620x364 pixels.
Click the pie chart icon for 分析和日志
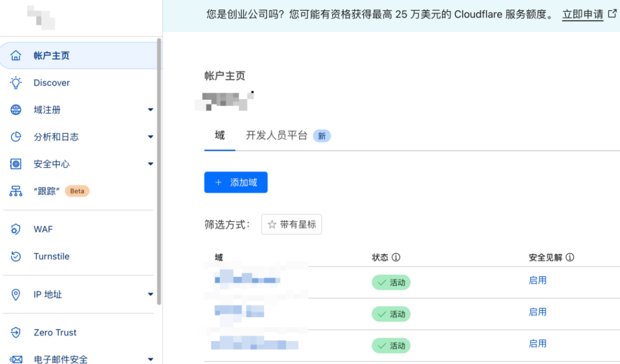pyautogui.click(x=16, y=137)
